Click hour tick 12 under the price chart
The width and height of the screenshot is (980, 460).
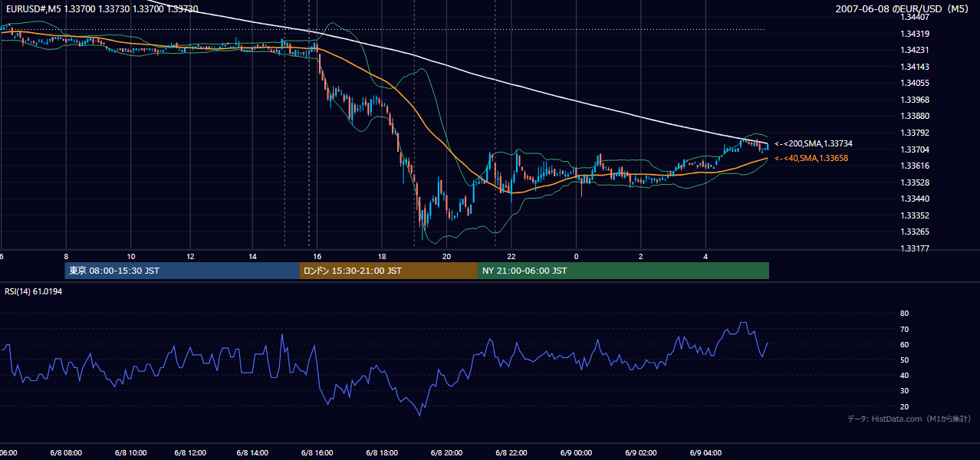pyautogui.click(x=190, y=256)
